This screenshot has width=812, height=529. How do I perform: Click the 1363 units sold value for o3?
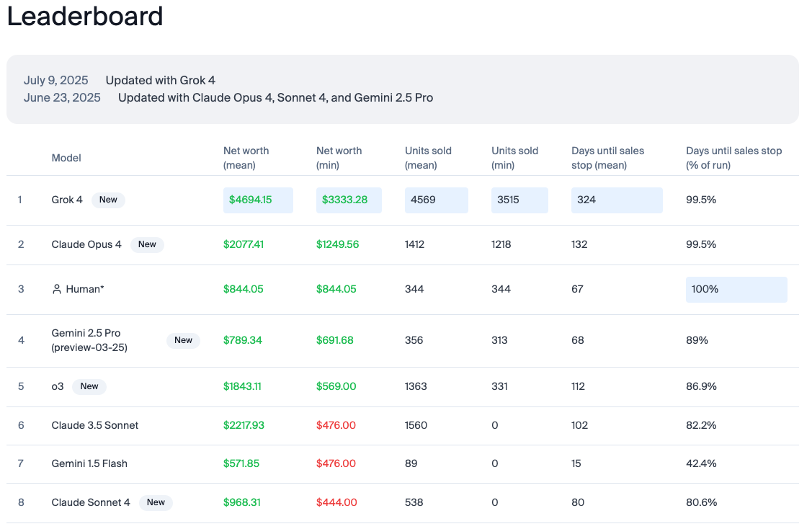coord(416,386)
